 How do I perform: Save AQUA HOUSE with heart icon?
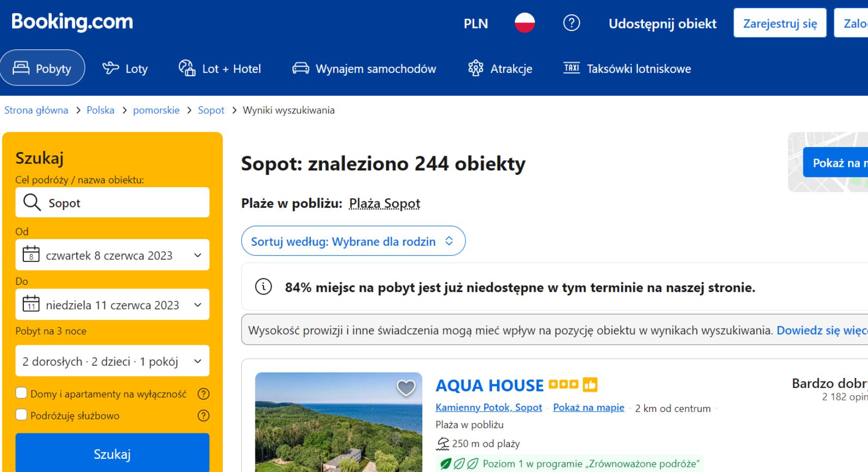(406, 388)
